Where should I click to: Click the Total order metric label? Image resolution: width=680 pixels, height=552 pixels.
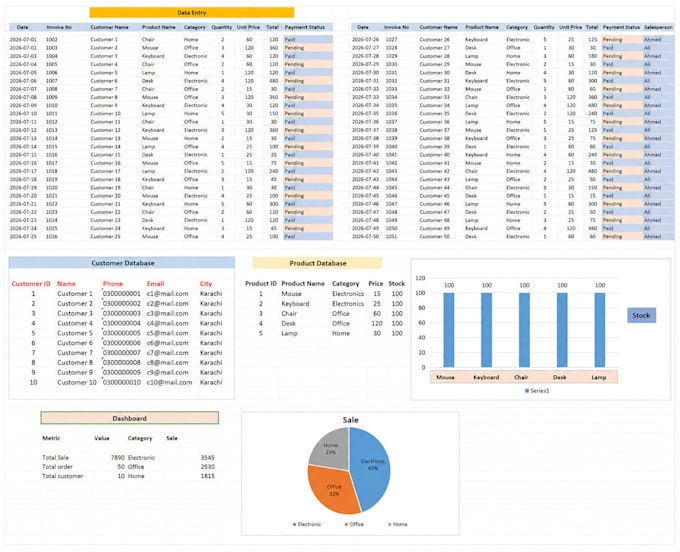[x=57, y=467]
